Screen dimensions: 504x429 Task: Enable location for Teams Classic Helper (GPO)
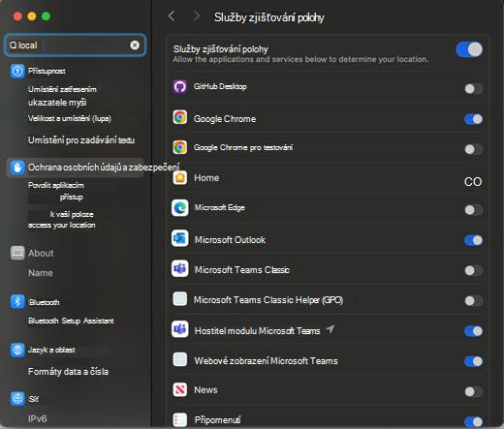[x=474, y=301]
